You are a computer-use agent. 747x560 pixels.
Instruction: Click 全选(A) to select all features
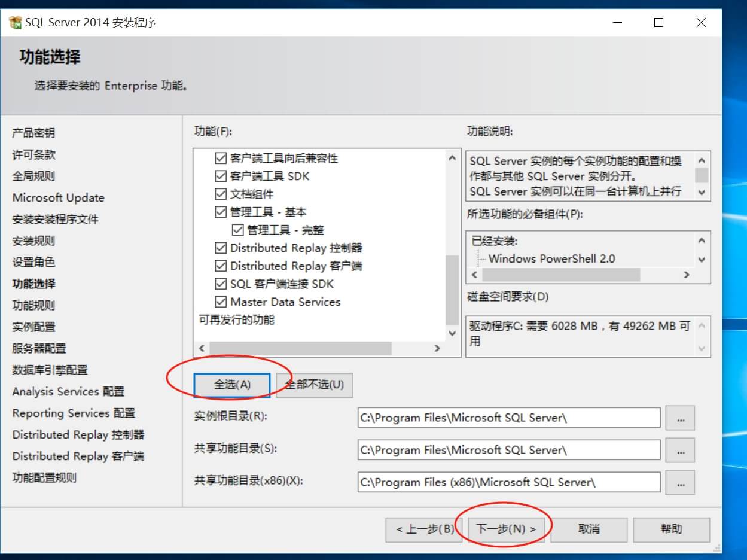pyautogui.click(x=232, y=385)
